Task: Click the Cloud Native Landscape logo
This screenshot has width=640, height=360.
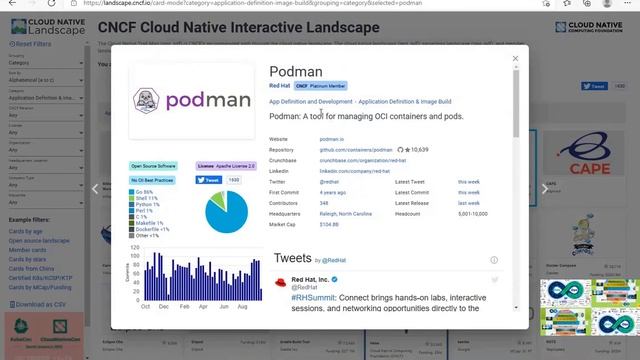Action: coord(48,27)
